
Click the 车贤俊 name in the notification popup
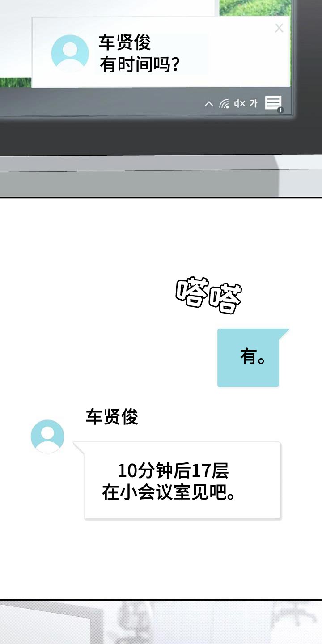(x=125, y=42)
